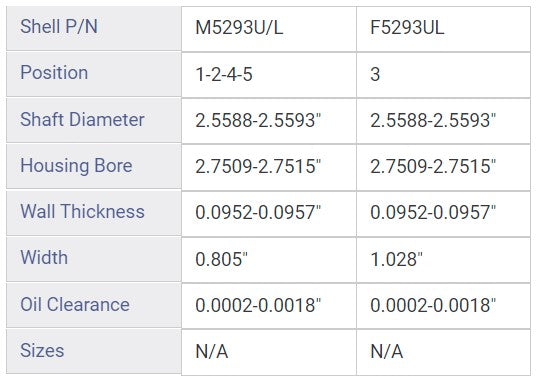
Task: Click the Shell P/N header cell
Action: tap(94, 28)
